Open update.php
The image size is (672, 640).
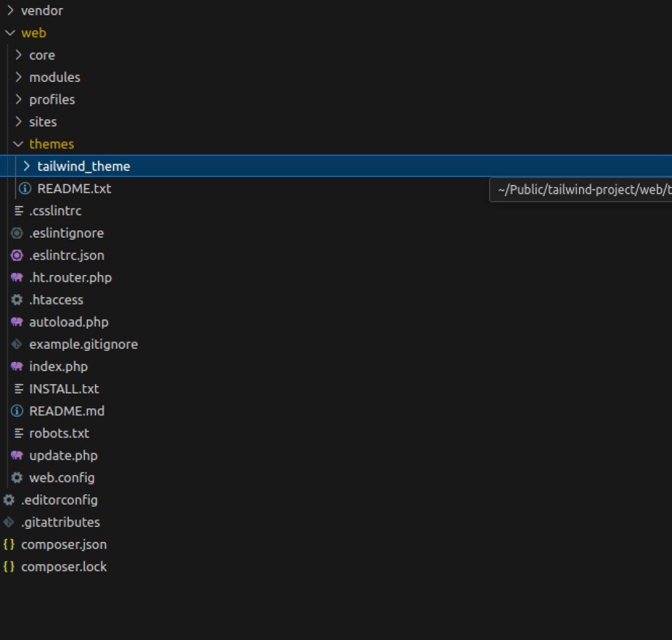click(64, 455)
